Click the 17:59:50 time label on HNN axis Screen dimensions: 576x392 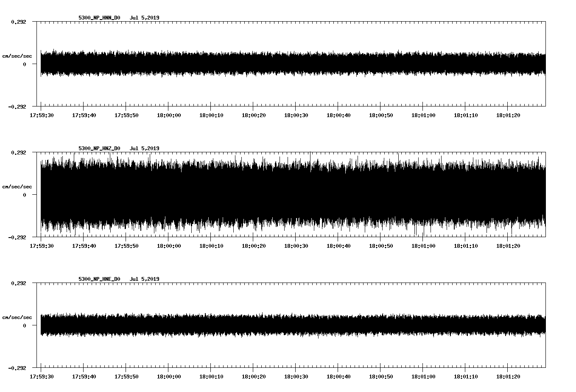pos(126,115)
